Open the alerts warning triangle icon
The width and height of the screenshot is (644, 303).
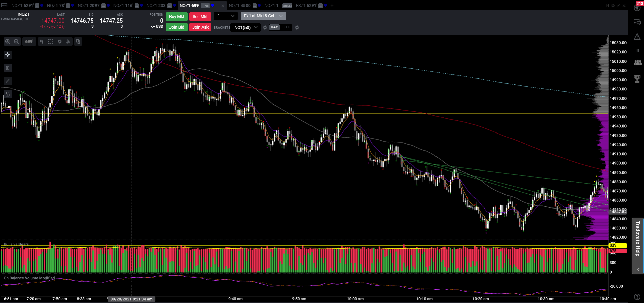[x=637, y=37]
